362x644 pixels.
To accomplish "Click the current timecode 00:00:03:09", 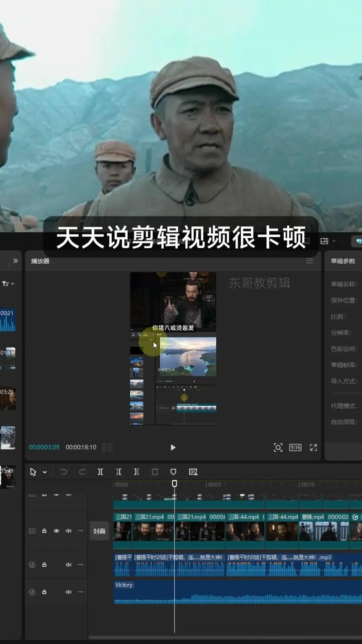I will click(x=44, y=447).
